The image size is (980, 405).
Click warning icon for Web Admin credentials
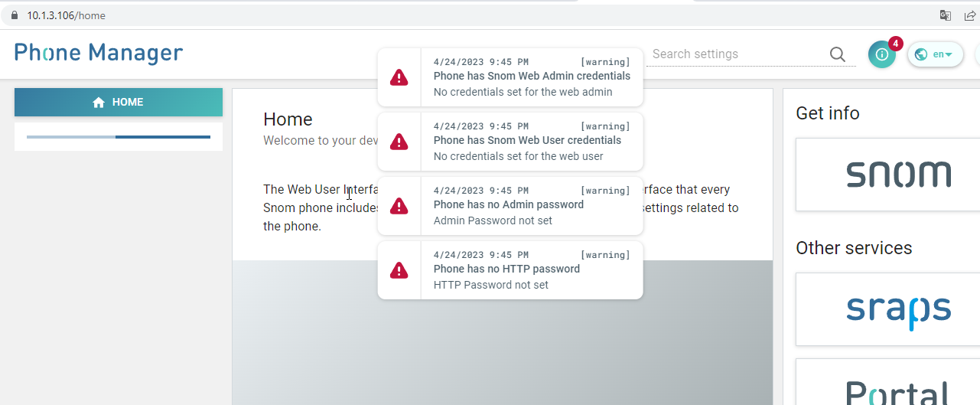[399, 77]
